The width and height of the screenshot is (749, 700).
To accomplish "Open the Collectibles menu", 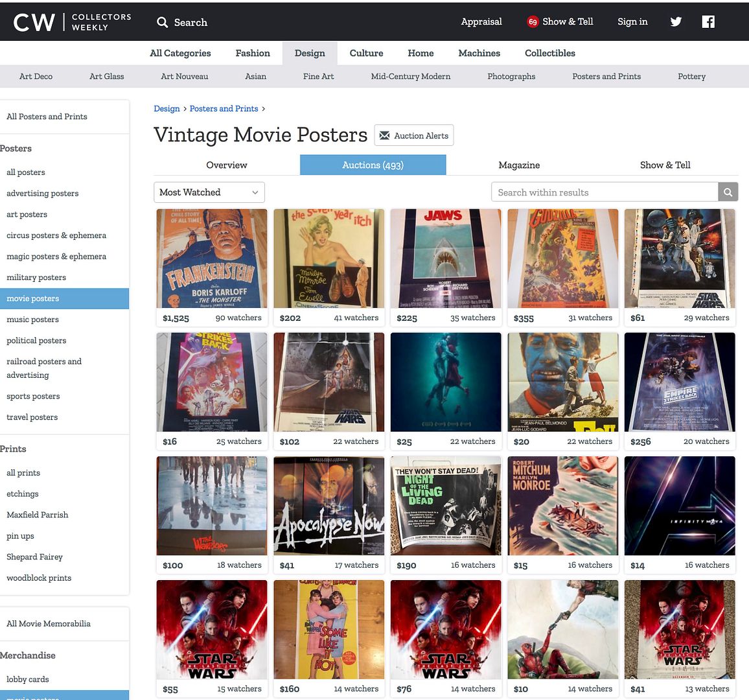I will [550, 53].
